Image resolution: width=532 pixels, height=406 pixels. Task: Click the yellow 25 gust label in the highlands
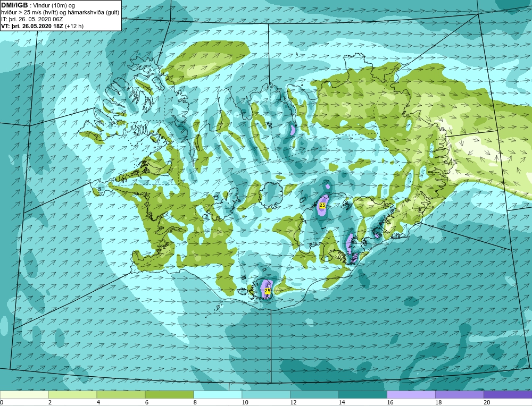coord(322,205)
